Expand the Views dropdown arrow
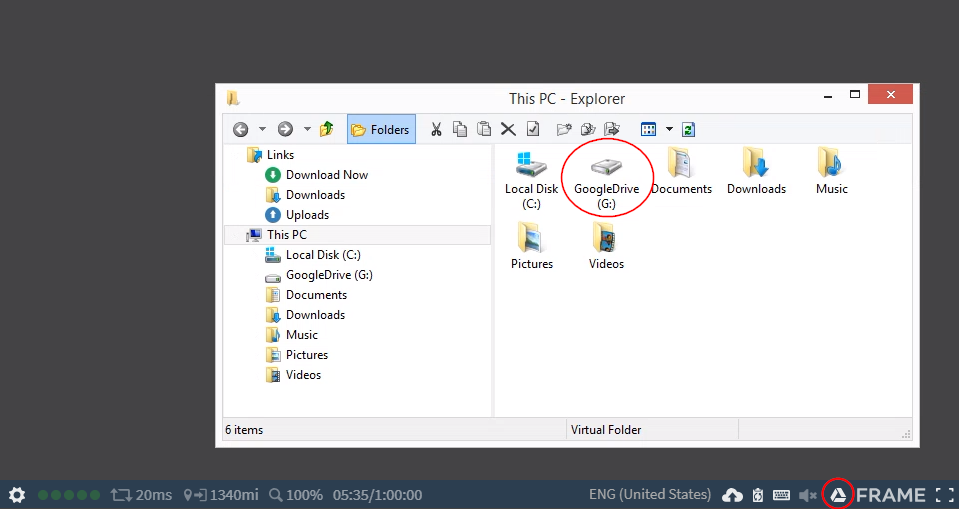This screenshot has height=509, width=959. [669, 129]
